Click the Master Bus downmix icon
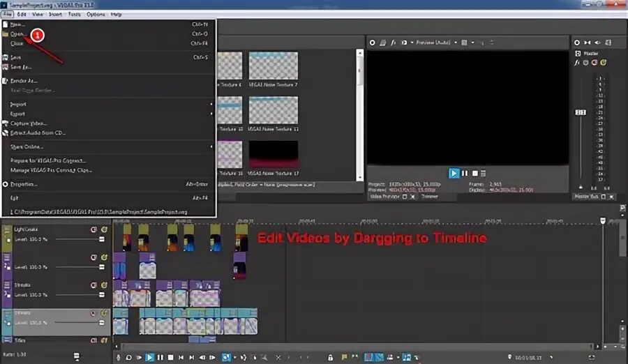 [587, 43]
